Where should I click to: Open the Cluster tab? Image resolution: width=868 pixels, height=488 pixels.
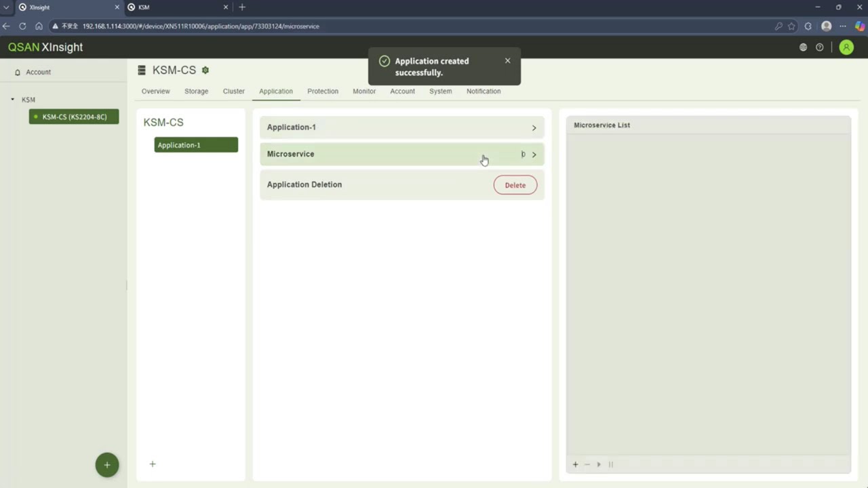234,91
